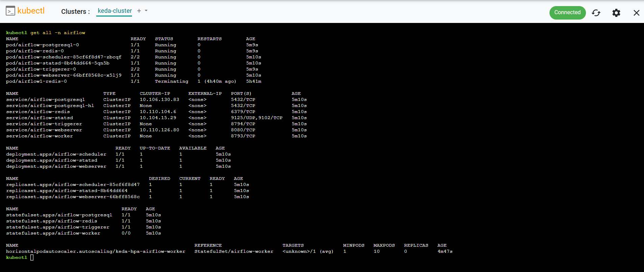Viewport: 644px width, 272px height.
Task: Refresh the connection with sync icon
Action: click(596, 13)
